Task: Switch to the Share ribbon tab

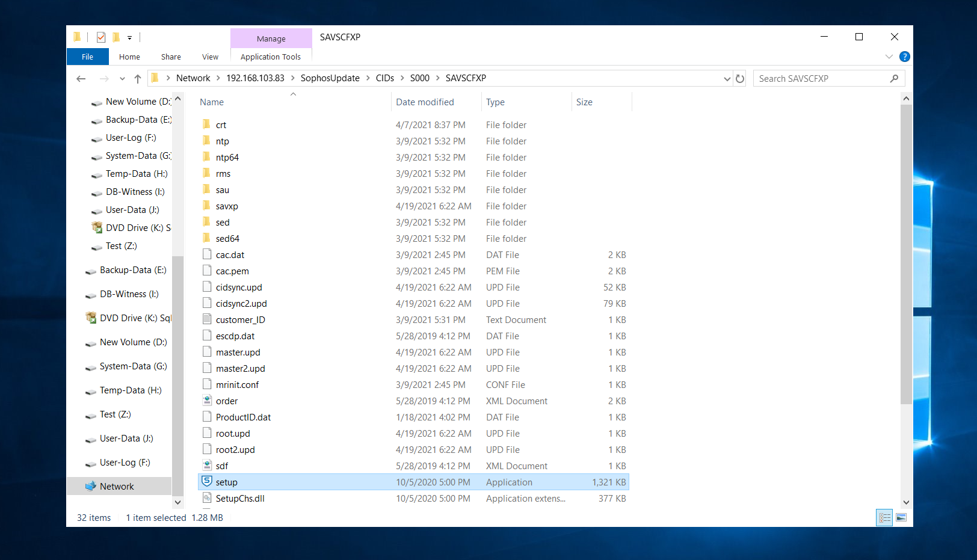Action: tap(171, 57)
